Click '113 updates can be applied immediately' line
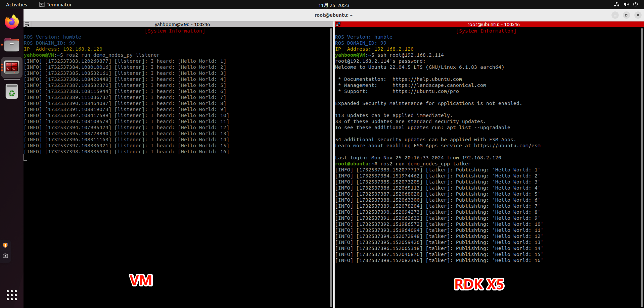The width and height of the screenshot is (644, 308). tap(394, 115)
